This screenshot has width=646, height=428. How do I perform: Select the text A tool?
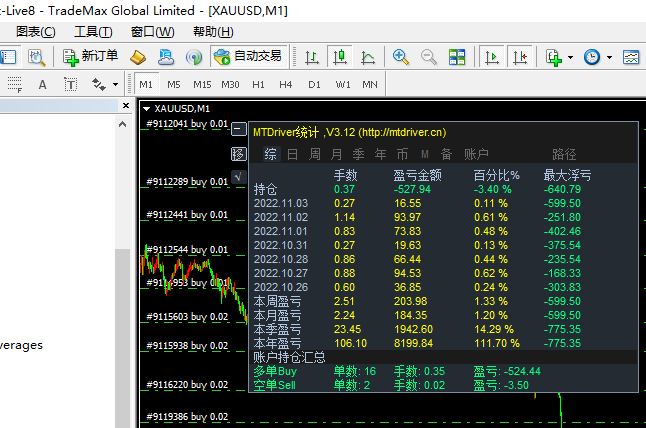(42, 84)
